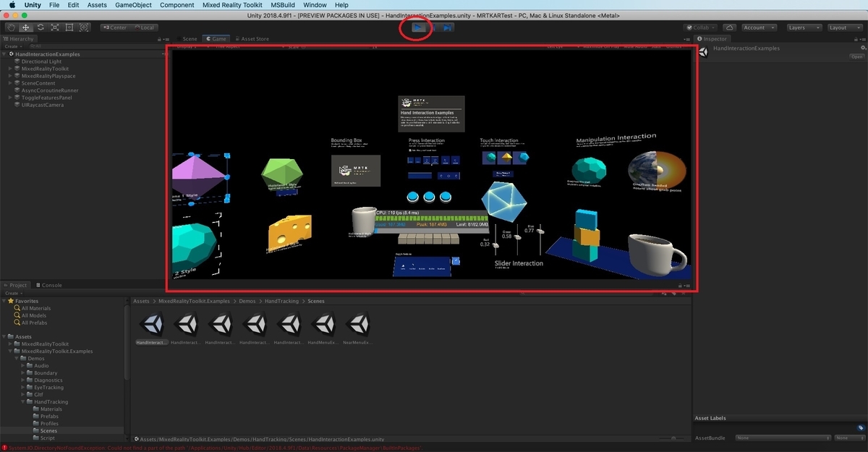Switch to the Asset Store tab
The width and height of the screenshot is (868, 452).
251,39
